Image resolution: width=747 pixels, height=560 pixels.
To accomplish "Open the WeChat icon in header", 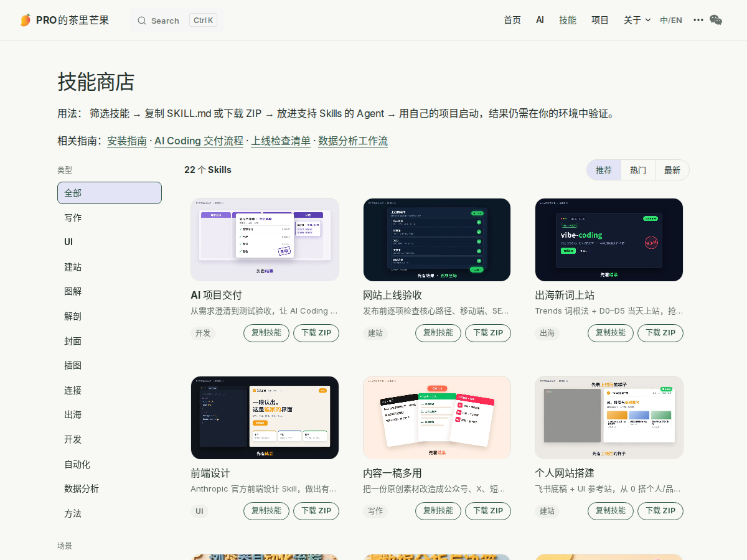I will click(x=716, y=20).
